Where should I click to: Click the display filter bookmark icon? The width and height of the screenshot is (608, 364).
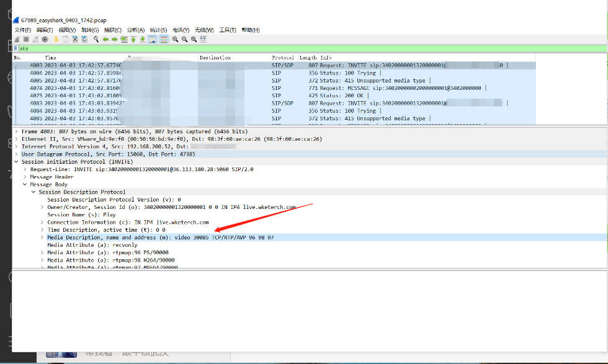click(x=16, y=48)
